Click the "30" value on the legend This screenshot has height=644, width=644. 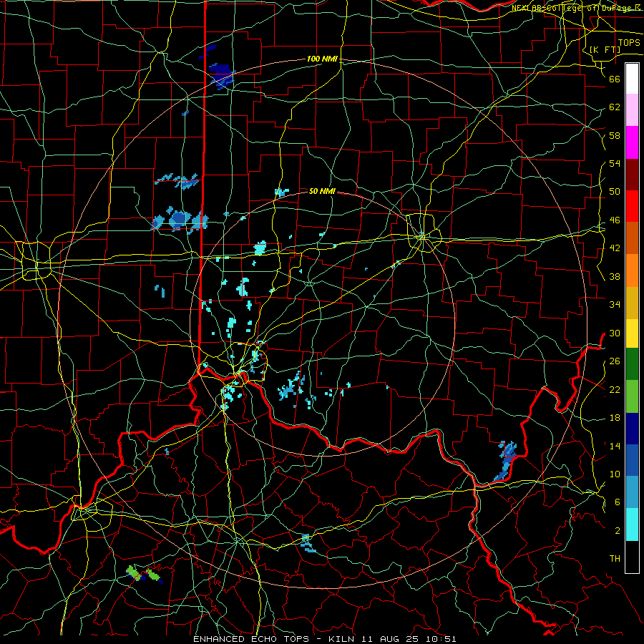(615, 333)
